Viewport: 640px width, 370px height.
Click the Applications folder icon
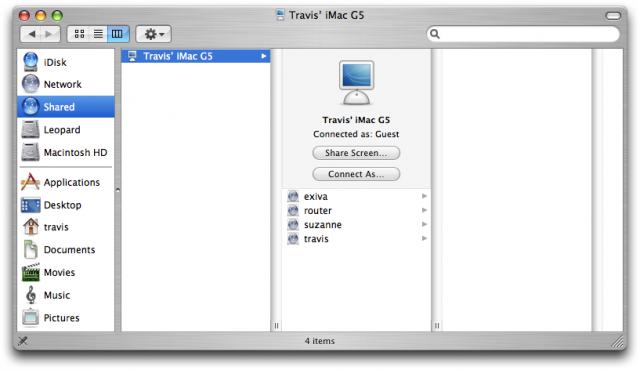click(x=31, y=182)
